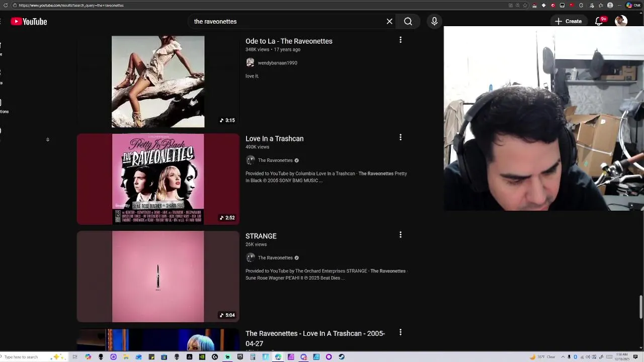Open the browser favorites list icon
This screenshot has width=644, height=362.
[x=601, y=5]
